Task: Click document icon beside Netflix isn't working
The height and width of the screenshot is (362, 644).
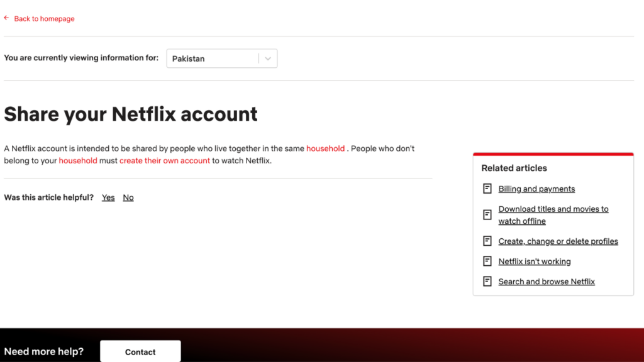Action: tap(487, 261)
